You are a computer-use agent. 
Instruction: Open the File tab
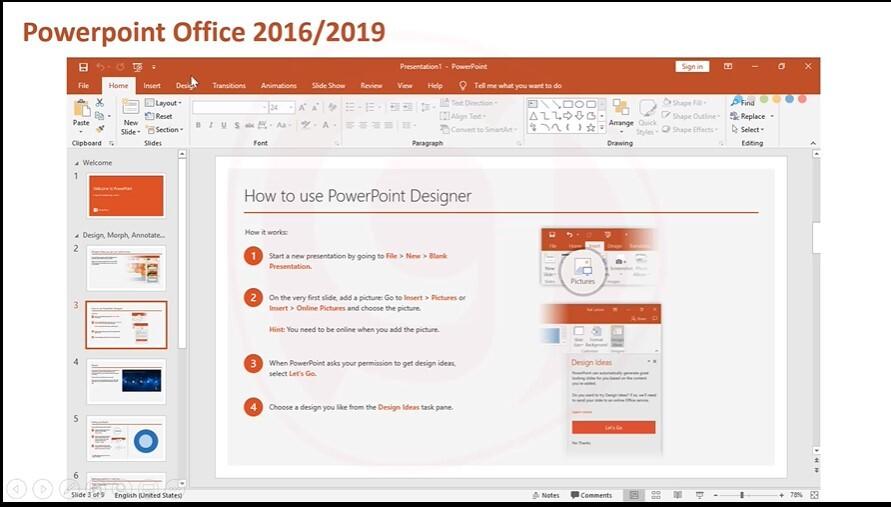(x=84, y=85)
